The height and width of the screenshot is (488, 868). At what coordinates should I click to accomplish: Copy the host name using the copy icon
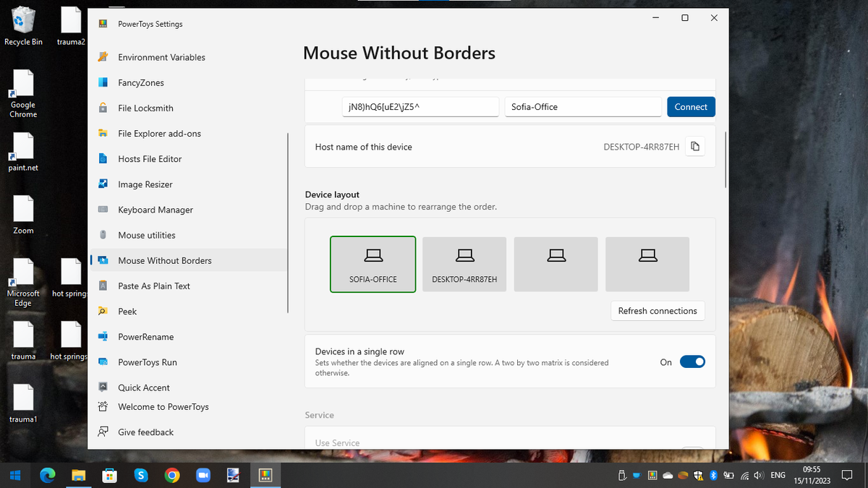695,146
